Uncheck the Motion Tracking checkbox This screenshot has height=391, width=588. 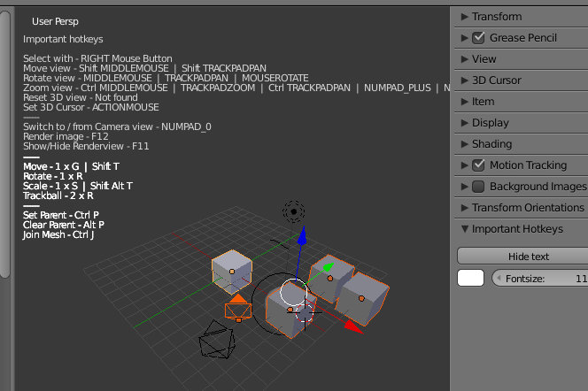478,165
